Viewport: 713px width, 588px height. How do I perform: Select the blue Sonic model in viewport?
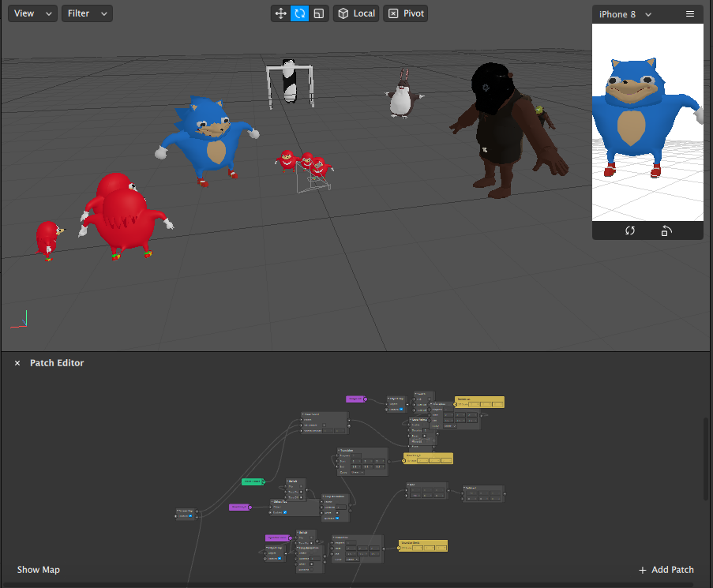coord(208,140)
